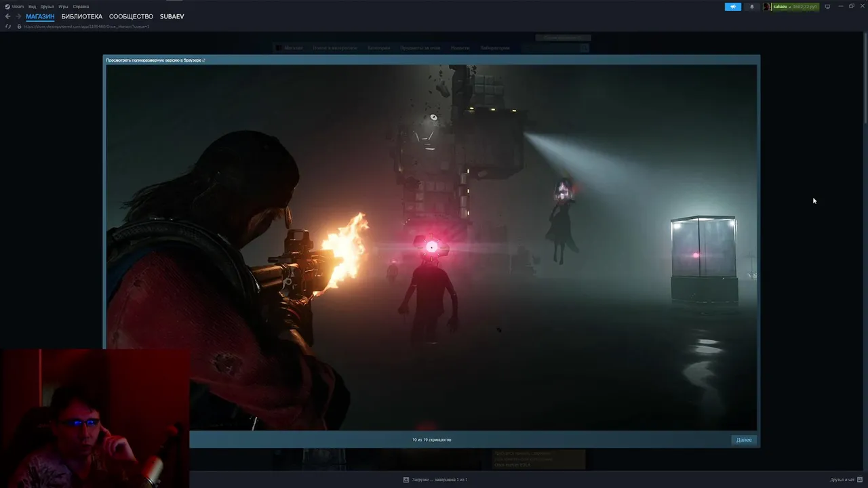Viewport: 868px width, 488px height.
Task: Open the Steam menu
Action: 15,7
